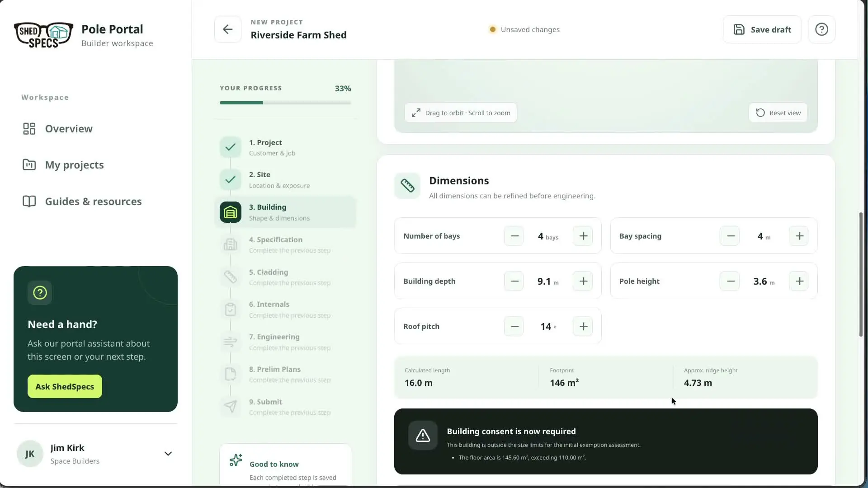Click the building consent warning icon

[423, 436]
